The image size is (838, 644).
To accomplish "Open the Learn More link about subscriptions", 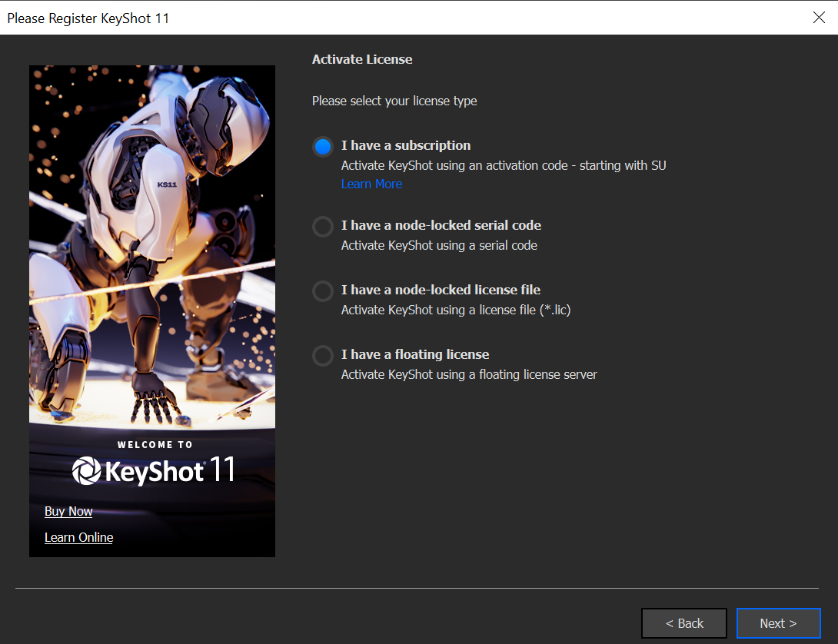I will pyautogui.click(x=371, y=184).
